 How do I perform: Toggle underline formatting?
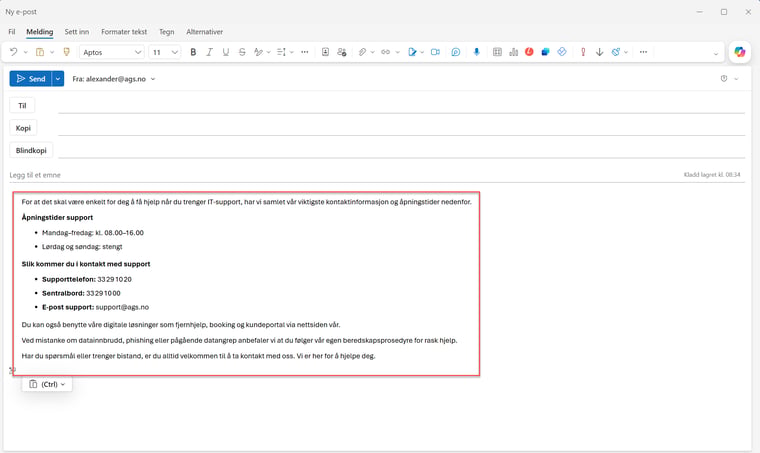(226, 52)
